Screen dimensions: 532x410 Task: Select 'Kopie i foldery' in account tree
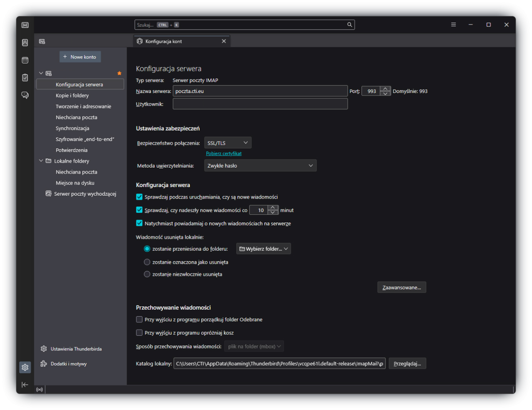[x=72, y=95]
